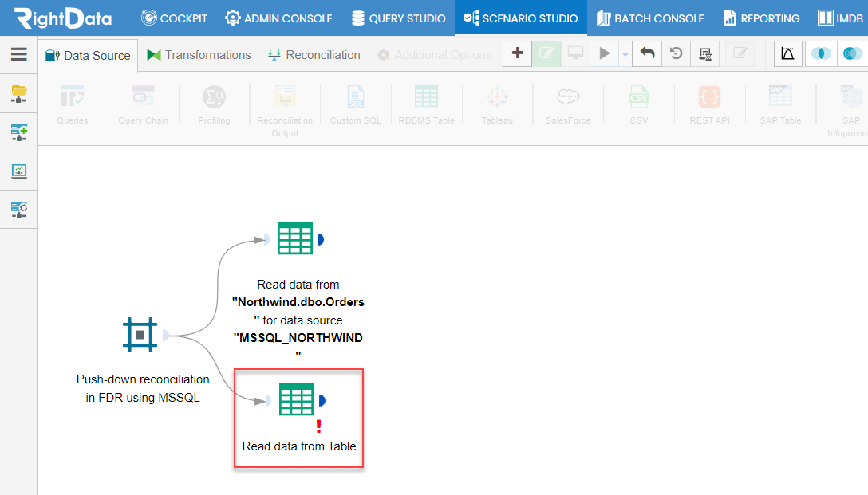Select the Reconciliation Output source

pyautogui.click(x=285, y=111)
